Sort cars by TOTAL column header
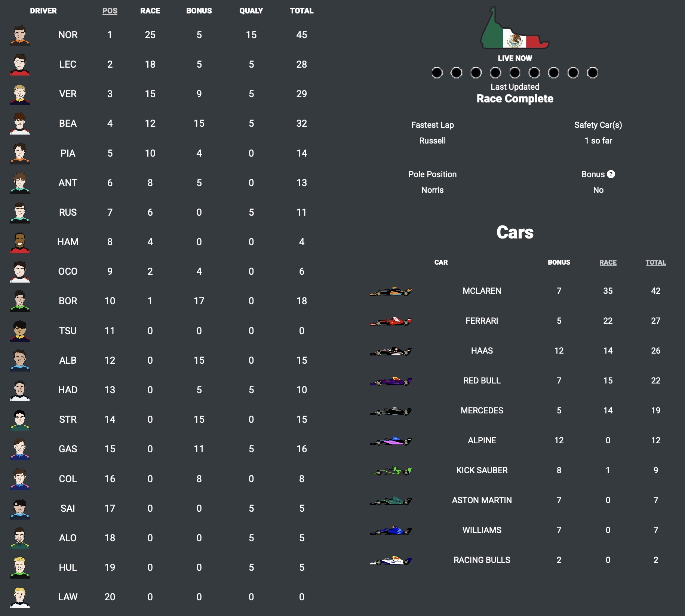This screenshot has width=685, height=616. (x=655, y=262)
